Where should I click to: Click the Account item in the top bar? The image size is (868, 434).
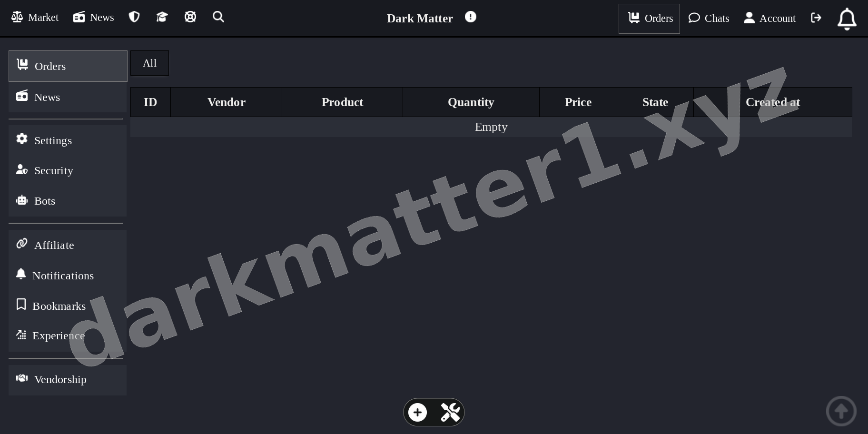click(x=769, y=18)
